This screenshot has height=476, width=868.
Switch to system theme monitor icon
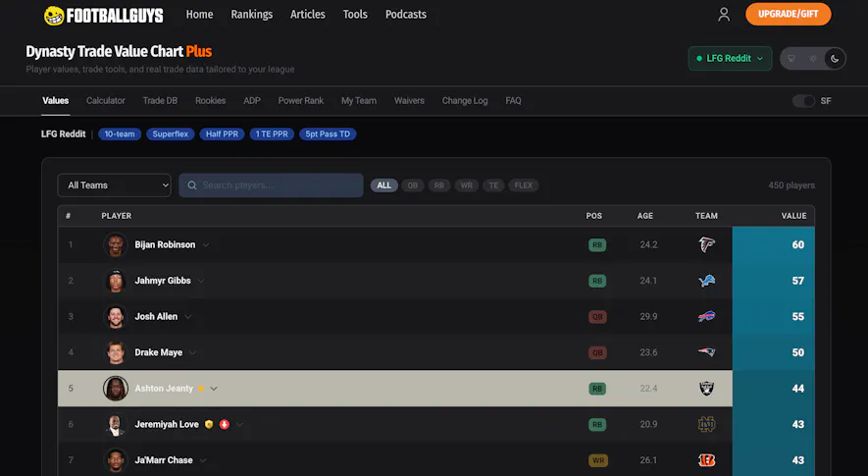791,59
